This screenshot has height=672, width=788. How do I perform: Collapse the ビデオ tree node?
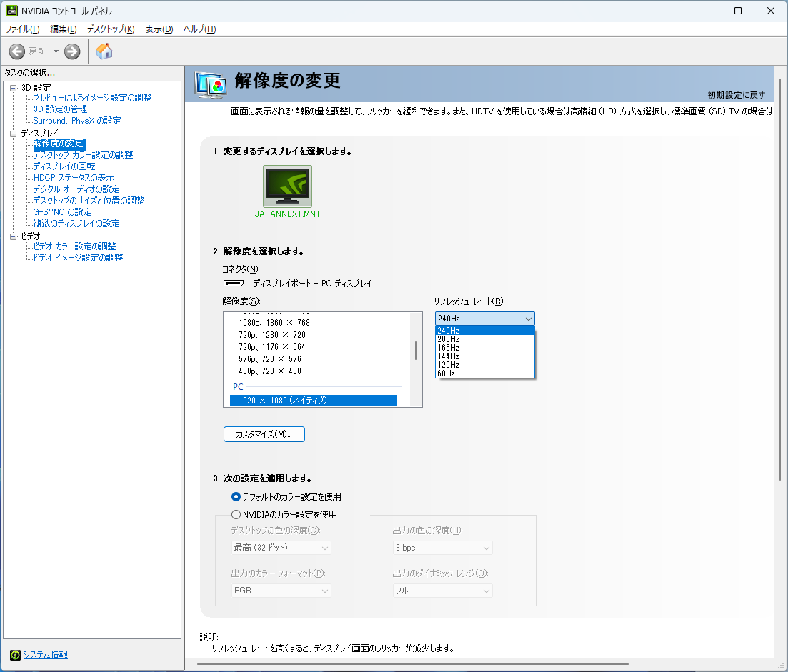click(x=13, y=236)
